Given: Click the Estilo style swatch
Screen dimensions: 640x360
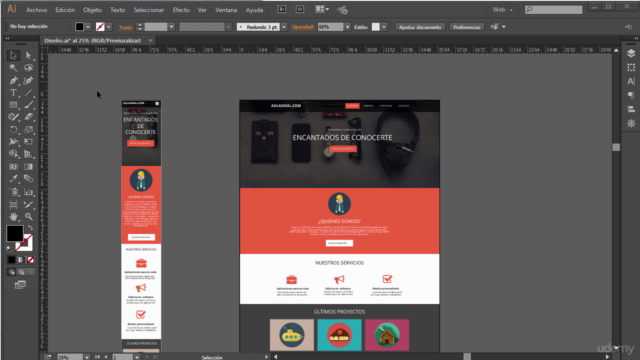Looking at the screenshot, I should (x=376, y=27).
